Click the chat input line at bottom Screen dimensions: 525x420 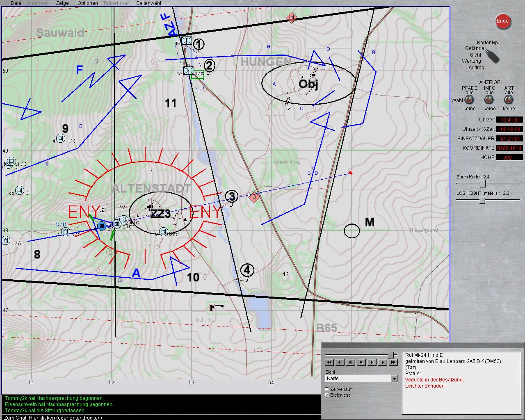[160, 417]
